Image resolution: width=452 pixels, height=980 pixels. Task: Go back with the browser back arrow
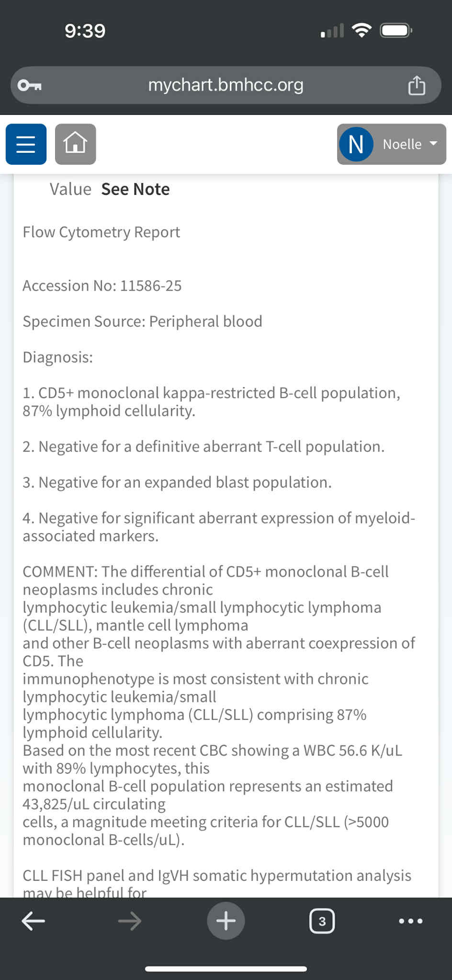click(x=34, y=921)
